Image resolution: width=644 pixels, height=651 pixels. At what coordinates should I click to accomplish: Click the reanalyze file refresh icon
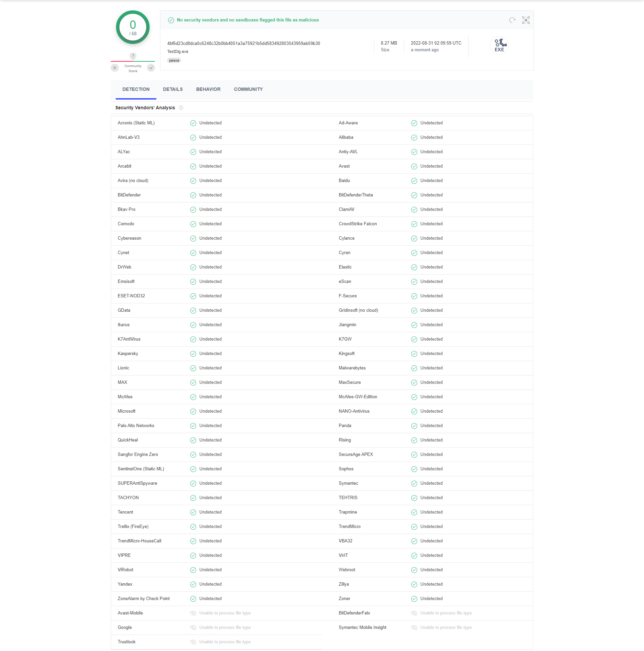coord(512,20)
